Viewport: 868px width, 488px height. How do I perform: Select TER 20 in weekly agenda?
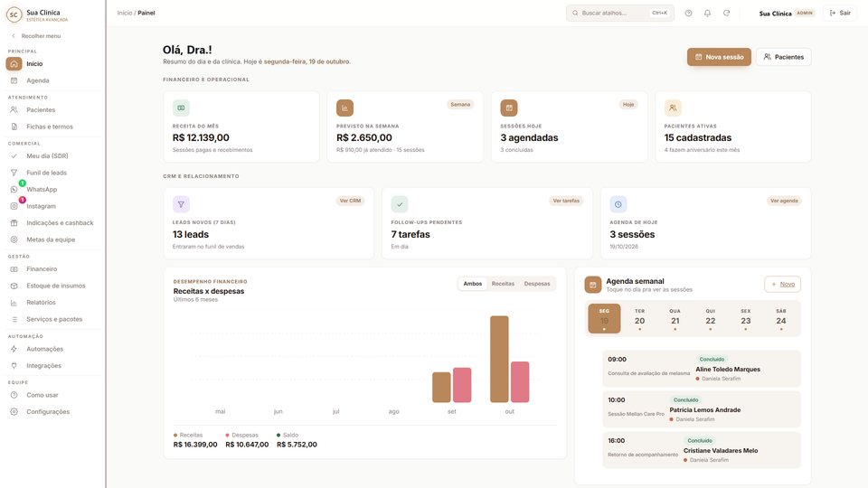[639, 318]
